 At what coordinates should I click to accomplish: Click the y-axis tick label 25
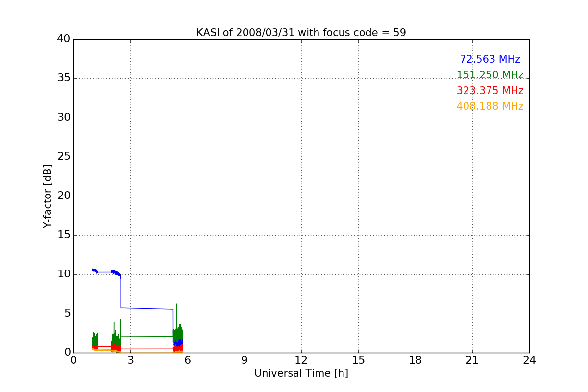(63, 157)
